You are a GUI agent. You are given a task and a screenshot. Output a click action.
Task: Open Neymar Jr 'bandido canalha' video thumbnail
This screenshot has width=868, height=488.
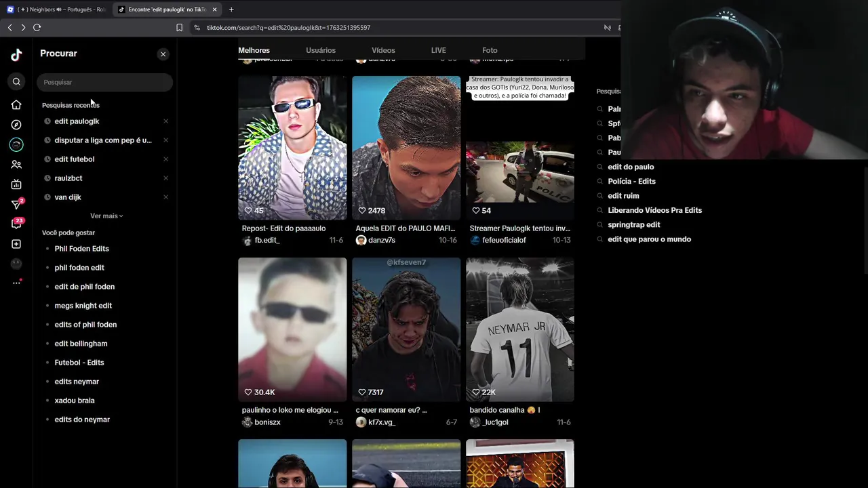click(520, 329)
